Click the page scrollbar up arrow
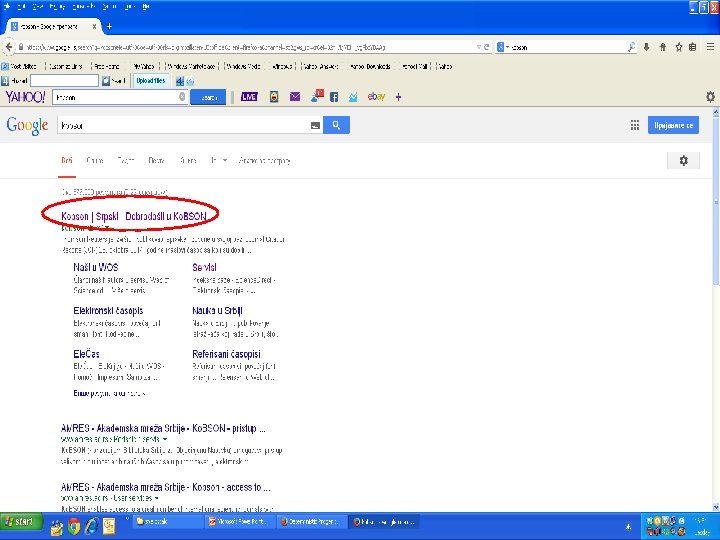 715,112
